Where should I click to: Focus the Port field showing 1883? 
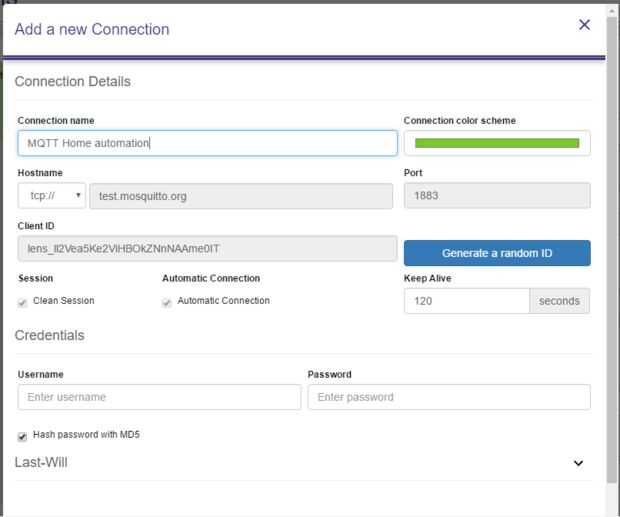pos(496,196)
